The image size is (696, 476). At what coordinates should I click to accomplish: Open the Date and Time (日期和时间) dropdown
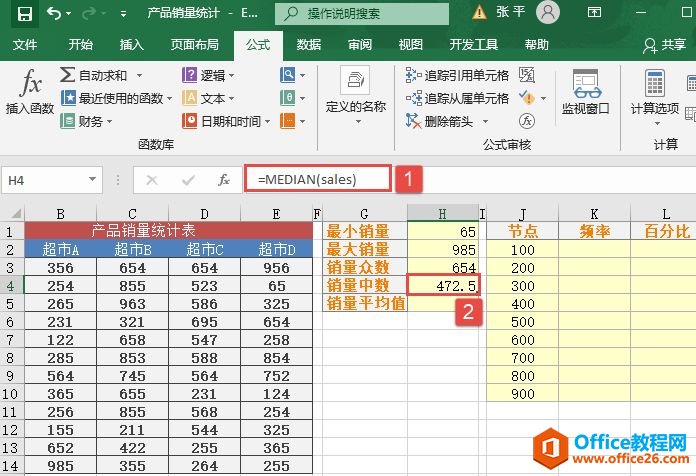pyautogui.click(x=268, y=121)
